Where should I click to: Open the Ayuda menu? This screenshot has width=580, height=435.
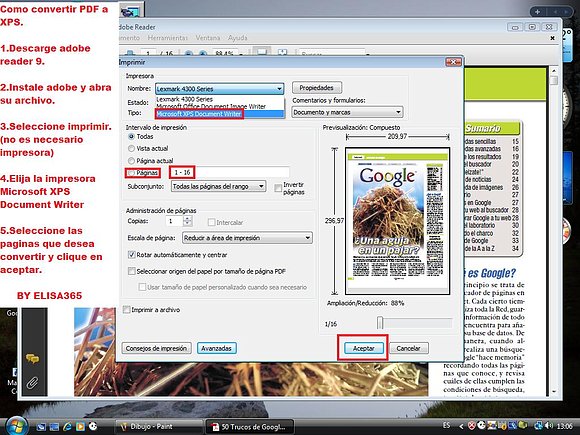(237, 38)
